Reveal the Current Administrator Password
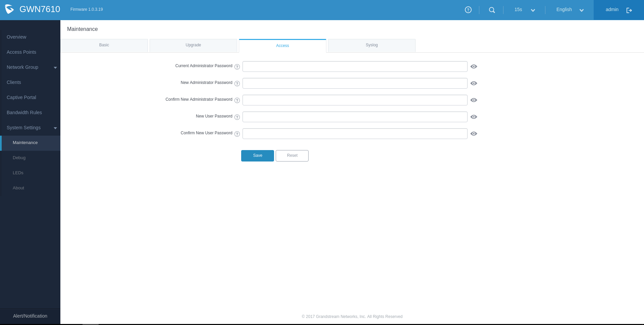 (x=474, y=66)
